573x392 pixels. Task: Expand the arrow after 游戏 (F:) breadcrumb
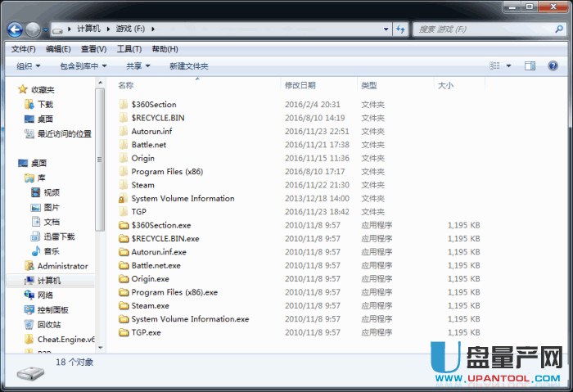click(153, 29)
